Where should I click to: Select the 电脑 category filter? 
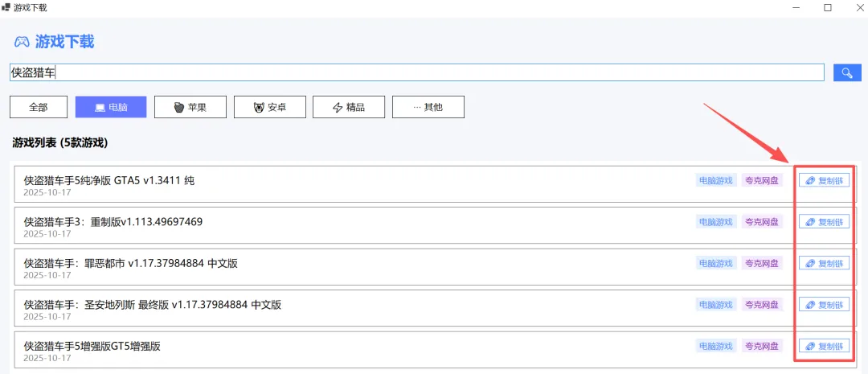[x=111, y=108]
